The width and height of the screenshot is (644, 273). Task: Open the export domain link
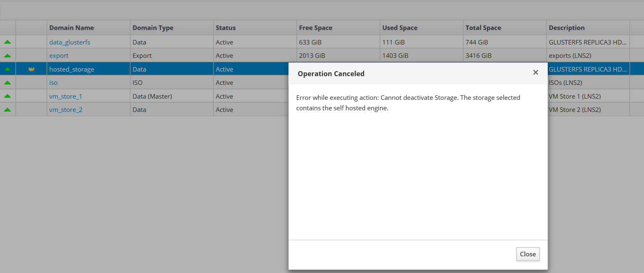coord(59,56)
